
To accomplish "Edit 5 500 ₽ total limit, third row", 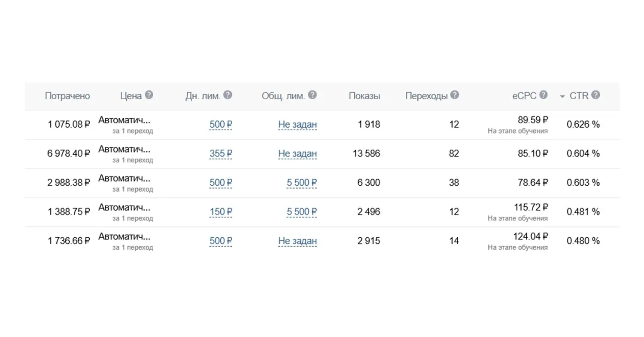I will 302,183.
